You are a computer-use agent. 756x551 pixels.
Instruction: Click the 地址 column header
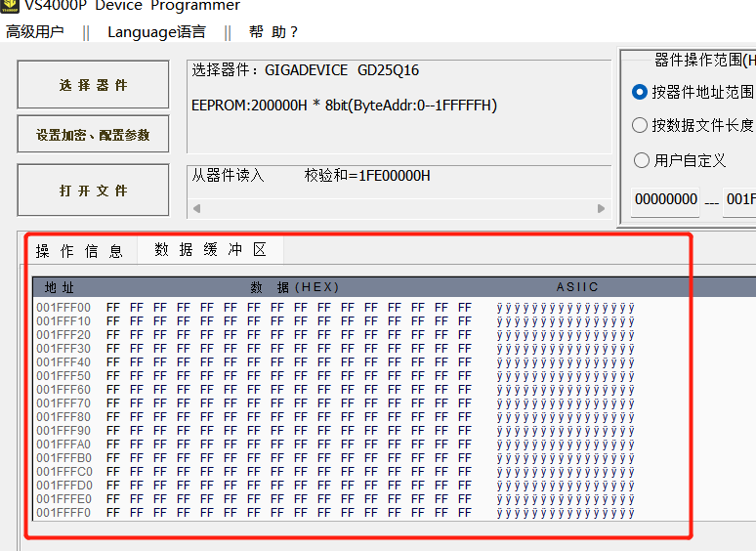60,288
